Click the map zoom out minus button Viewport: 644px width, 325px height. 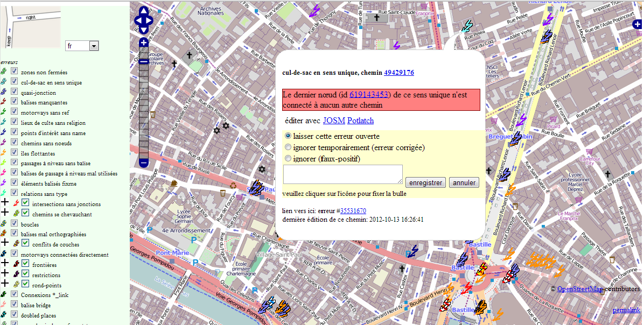pos(144,162)
